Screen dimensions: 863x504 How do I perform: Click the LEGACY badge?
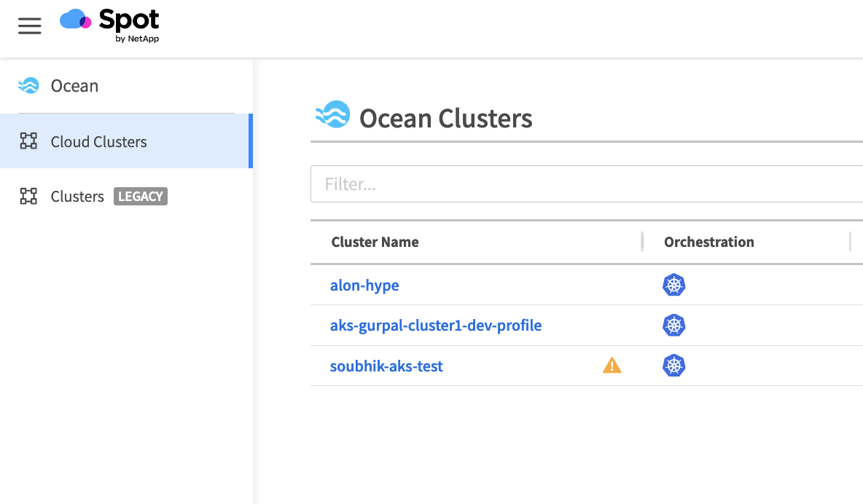(x=141, y=197)
